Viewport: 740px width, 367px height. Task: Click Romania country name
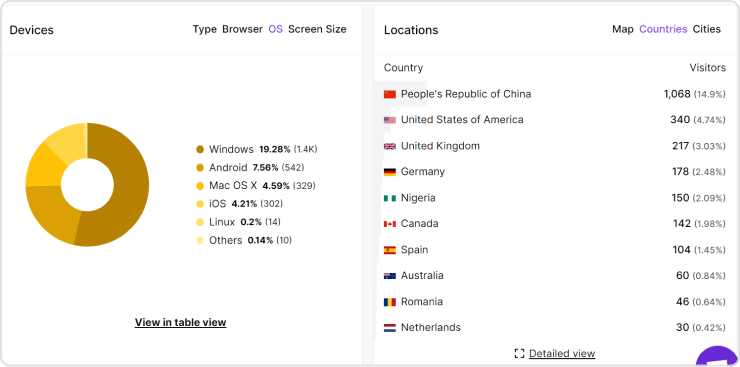point(422,301)
